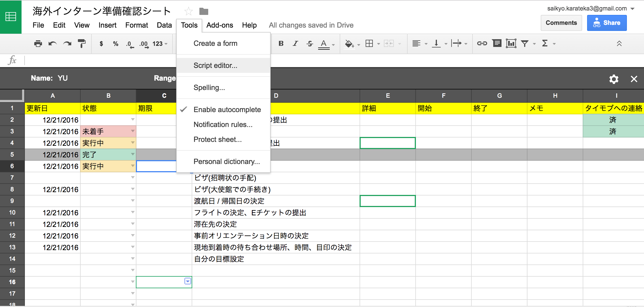Click the Redo arrow icon

tap(67, 44)
